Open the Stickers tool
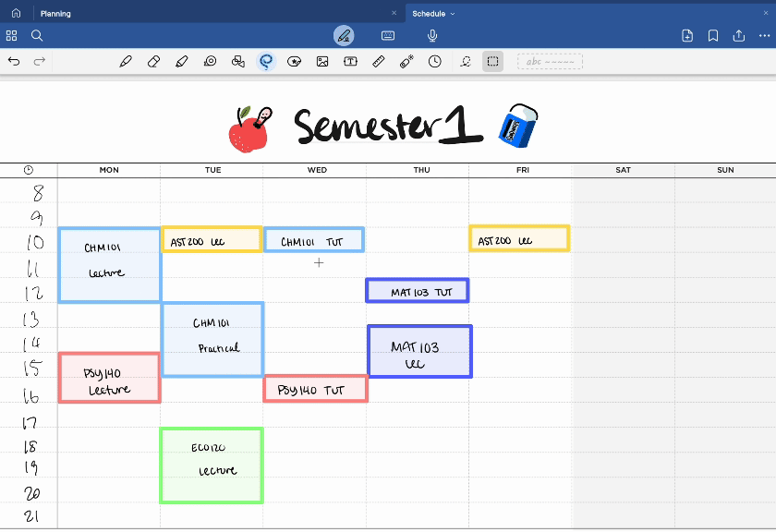 [295, 62]
